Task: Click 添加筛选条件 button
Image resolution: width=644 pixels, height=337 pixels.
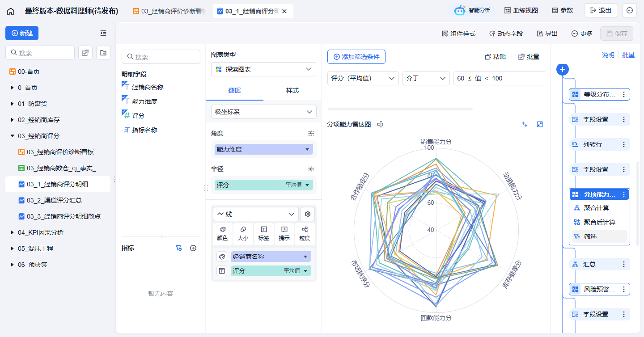Action: [x=356, y=57]
